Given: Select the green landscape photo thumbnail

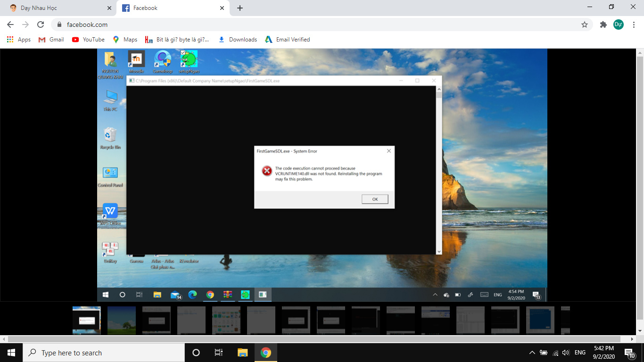Looking at the screenshot, I should pos(122,321).
